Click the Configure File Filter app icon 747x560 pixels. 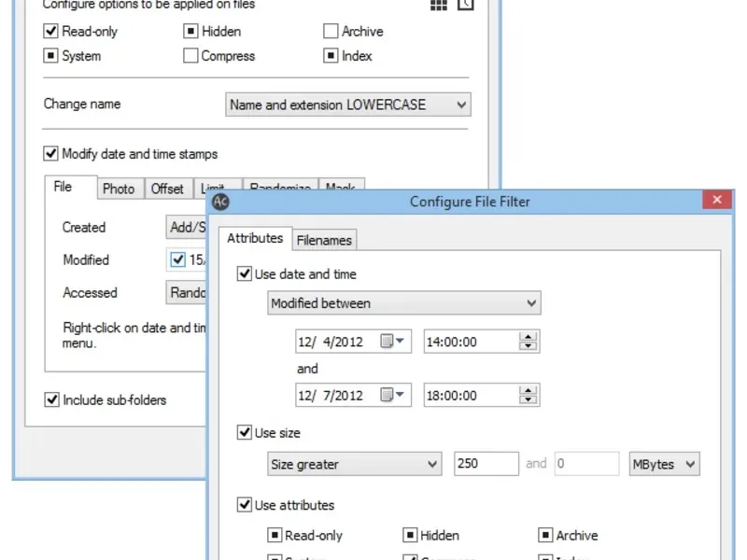[x=220, y=202]
